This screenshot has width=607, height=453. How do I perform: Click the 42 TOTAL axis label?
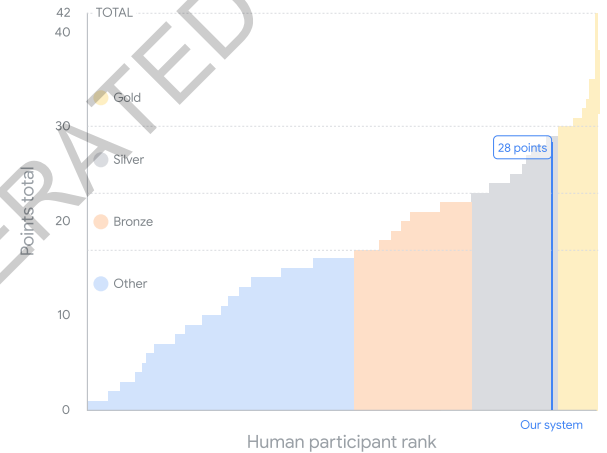point(63,13)
